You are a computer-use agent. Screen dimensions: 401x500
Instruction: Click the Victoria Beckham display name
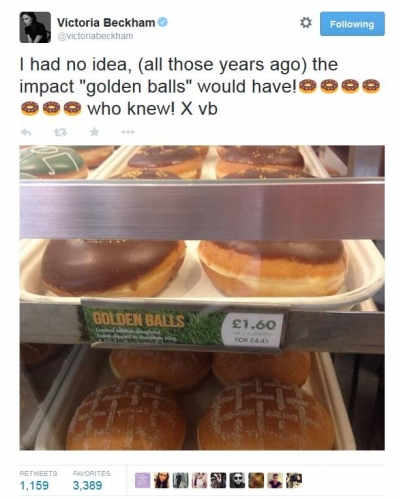pos(106,23)
